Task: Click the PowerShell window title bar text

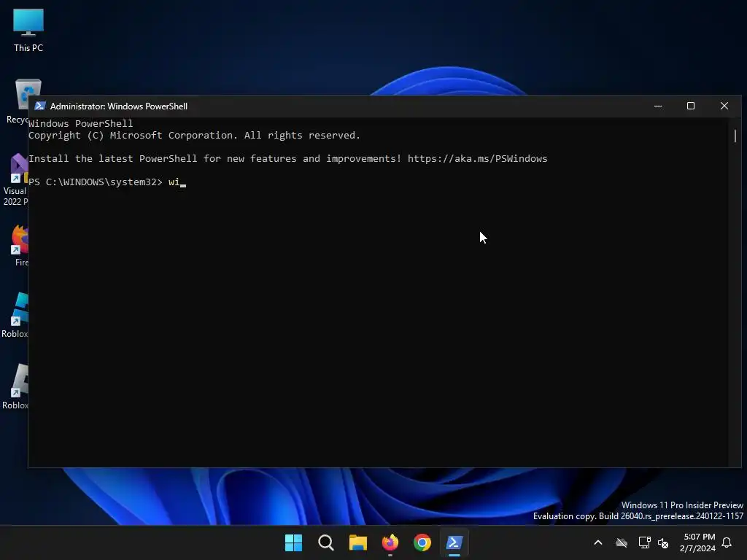Action: coord(119,106)
